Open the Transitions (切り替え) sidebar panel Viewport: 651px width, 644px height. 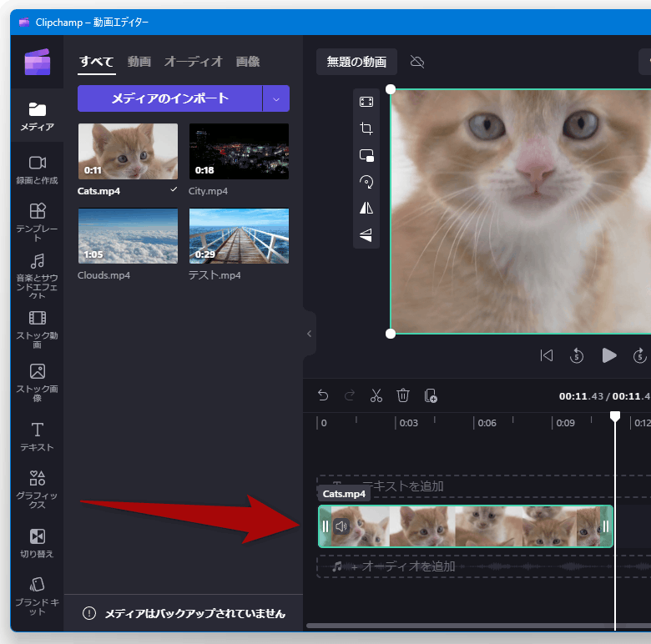tap(37, 543)
